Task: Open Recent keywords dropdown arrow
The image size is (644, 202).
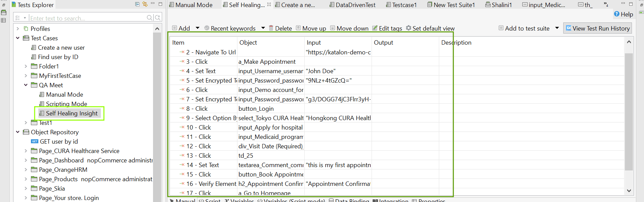Action: tap(263, 28)
